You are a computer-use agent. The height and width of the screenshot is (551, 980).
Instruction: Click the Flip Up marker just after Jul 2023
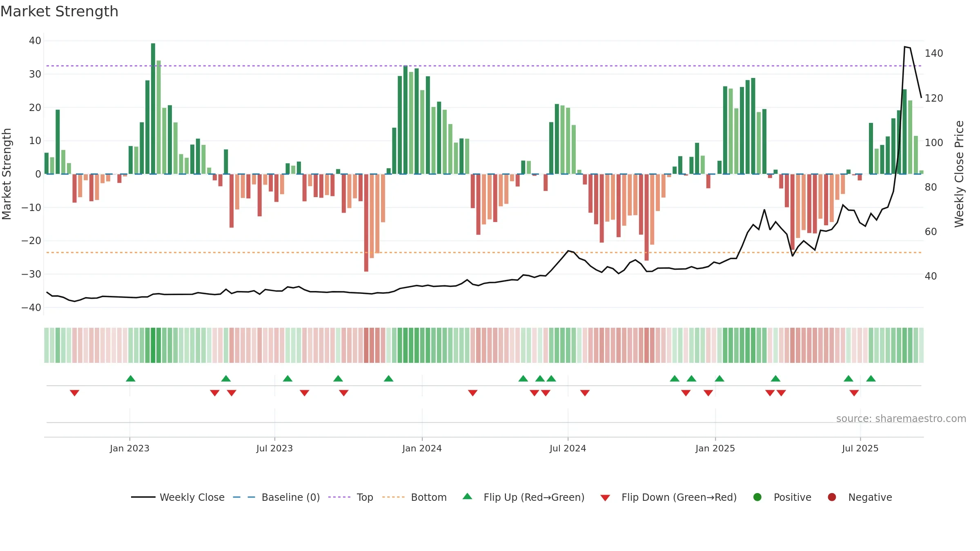tap(287, 378)
